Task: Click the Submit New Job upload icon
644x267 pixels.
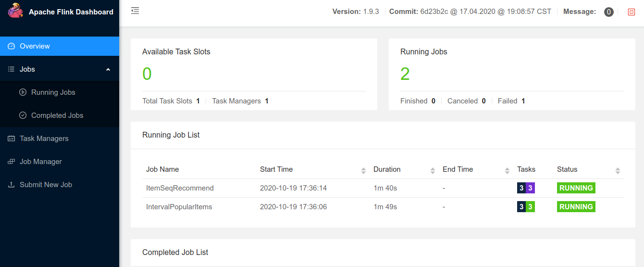Action: coord(12,185)
